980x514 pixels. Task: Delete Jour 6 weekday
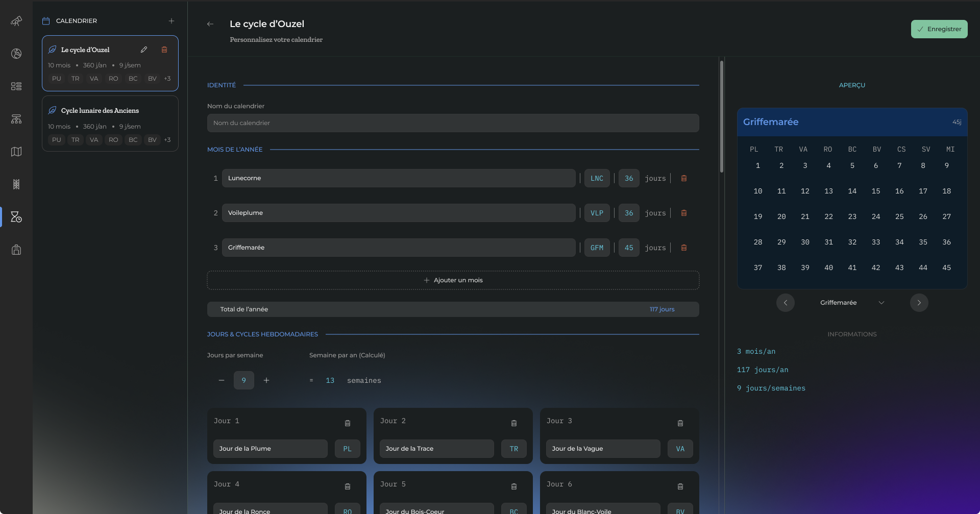[680, 486]
